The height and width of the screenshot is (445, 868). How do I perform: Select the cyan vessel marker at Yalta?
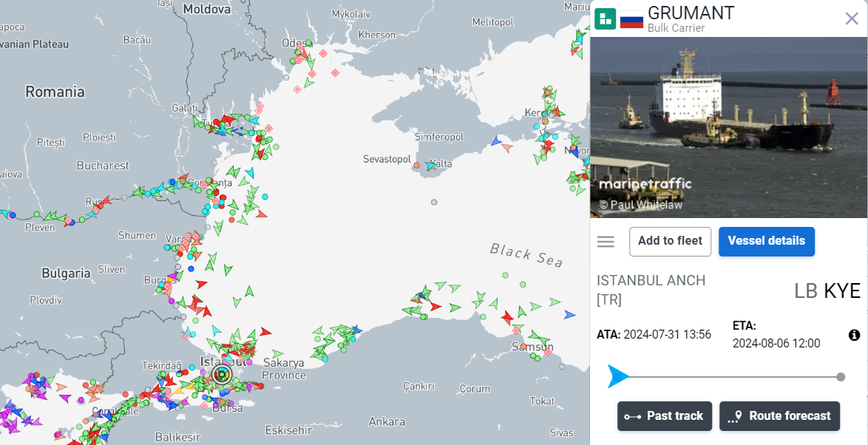[x=430, y=166]
